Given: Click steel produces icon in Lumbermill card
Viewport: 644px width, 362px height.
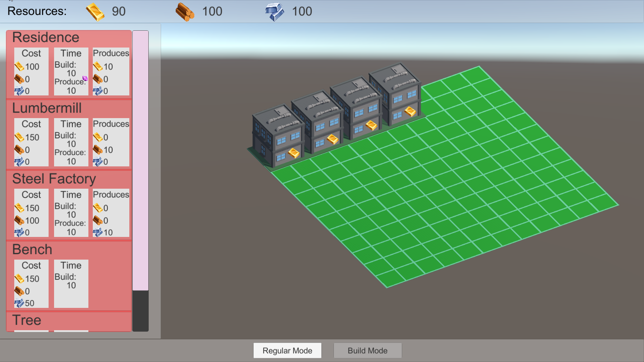Looking at the screenshot, I should [98, 161].
